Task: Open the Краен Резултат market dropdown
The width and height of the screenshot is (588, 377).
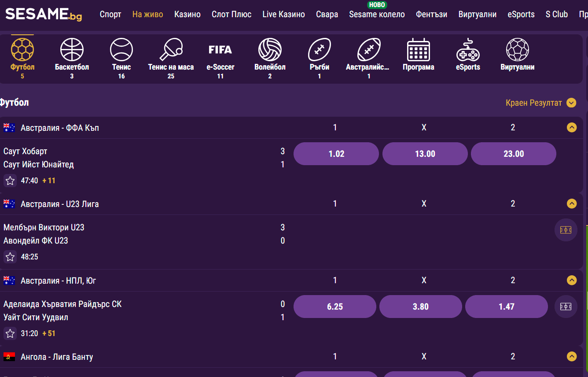Action: point(541,103)
